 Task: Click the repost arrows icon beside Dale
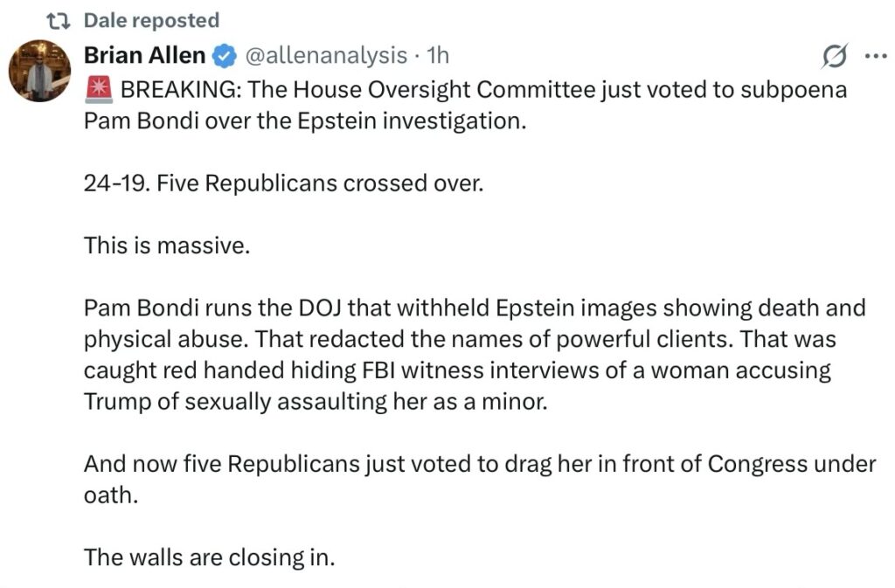tap(64, 20)
